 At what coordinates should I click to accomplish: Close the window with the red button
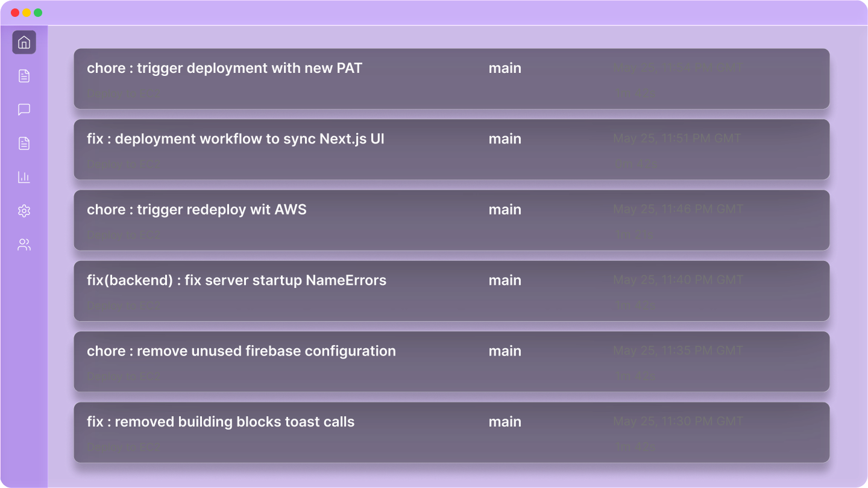click(15, 13)
